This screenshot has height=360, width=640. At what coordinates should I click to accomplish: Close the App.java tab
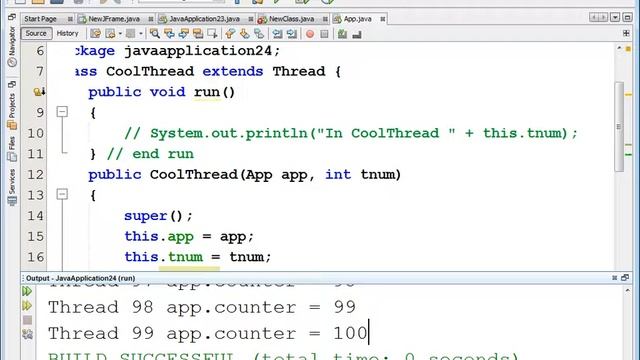pos(382,19)
